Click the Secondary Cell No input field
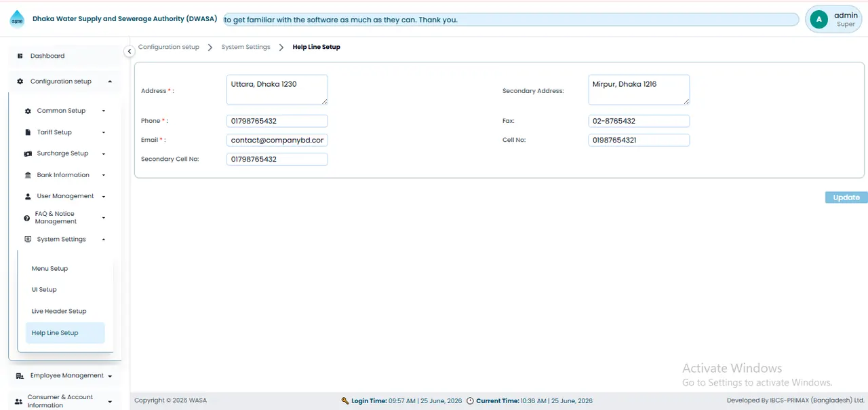The height and width of the screenshot is (410, 868). point(277,159)
